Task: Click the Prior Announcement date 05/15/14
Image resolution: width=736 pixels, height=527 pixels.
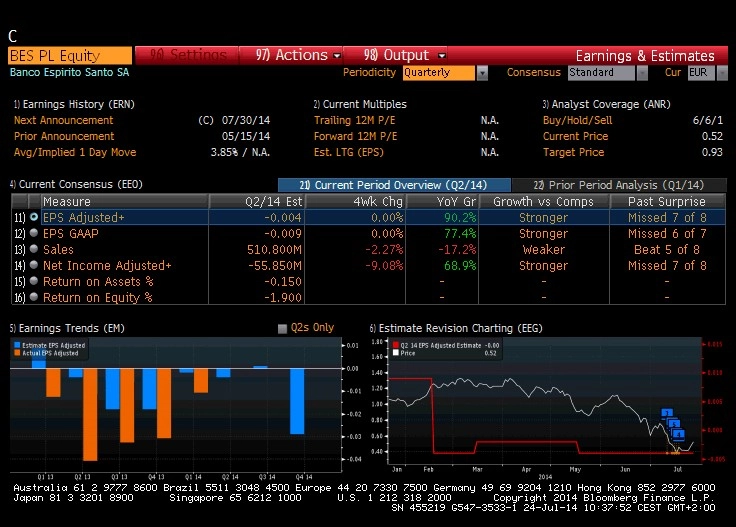Action: pos(245,136)
